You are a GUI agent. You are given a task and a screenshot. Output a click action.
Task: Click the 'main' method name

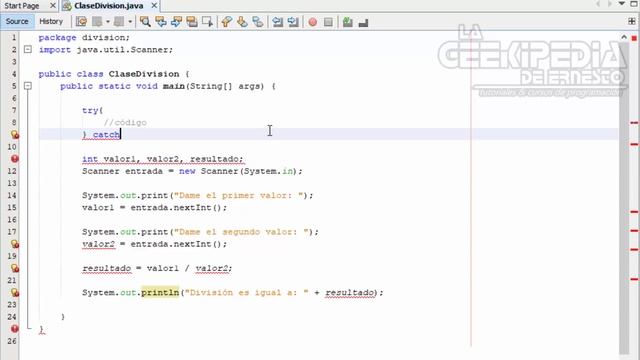pyautogui.click(x=173, y=86)
